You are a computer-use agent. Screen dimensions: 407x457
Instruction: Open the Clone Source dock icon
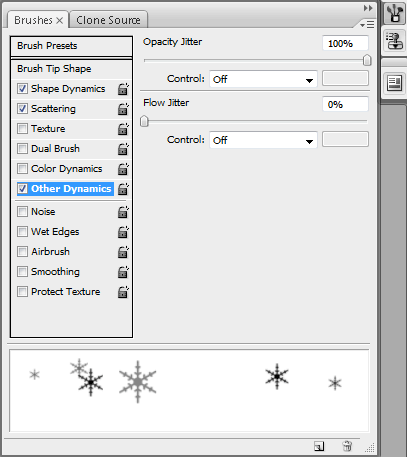394,41
